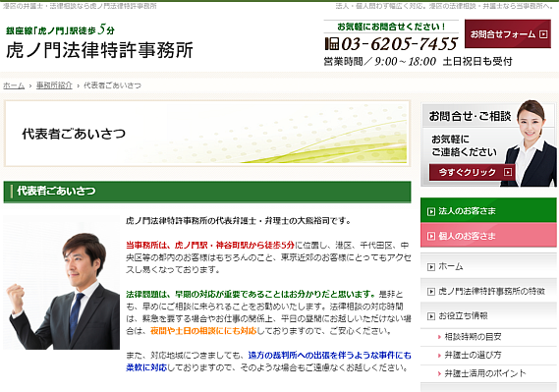The image size is (559, 392).
Task: Click the 虎ノ門法律特許事務所 site logo
Action: [99, 50]
